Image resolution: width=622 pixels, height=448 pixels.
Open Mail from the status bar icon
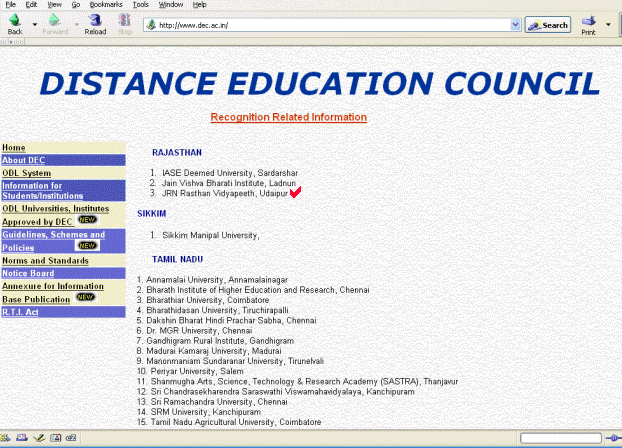click(22, 438)
